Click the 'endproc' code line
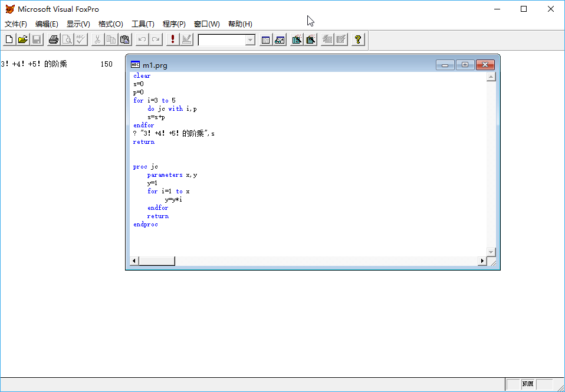This screenshot has width=565, height=392. [x=146, y=225]
